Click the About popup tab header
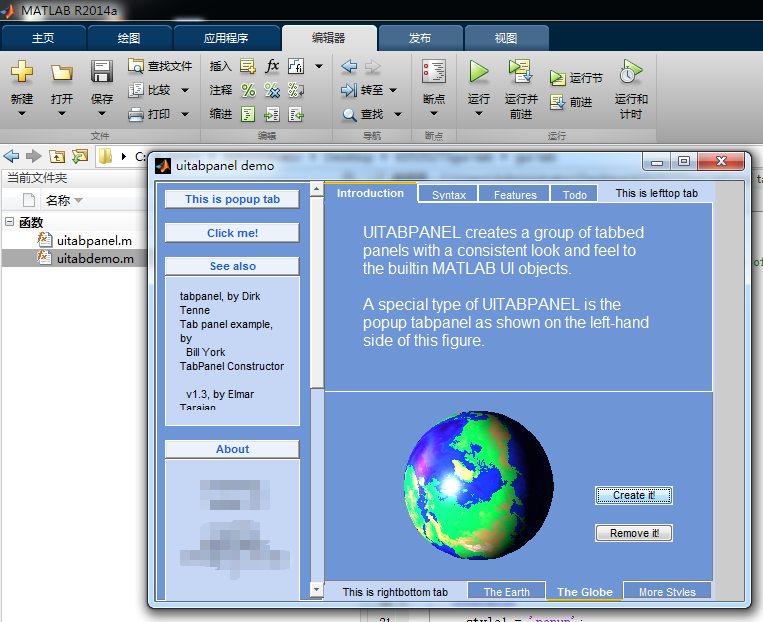Image resolution: width=763 pixels, height=622 pixels. pos(232,449)
